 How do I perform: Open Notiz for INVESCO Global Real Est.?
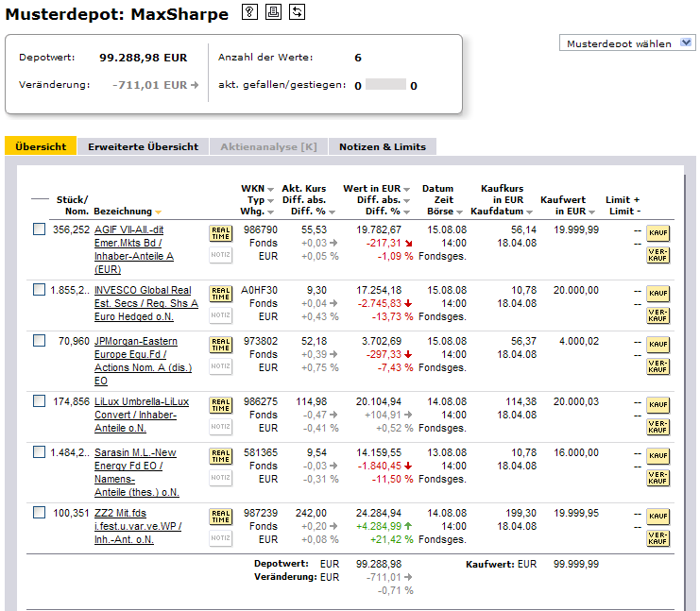(220, 314)
